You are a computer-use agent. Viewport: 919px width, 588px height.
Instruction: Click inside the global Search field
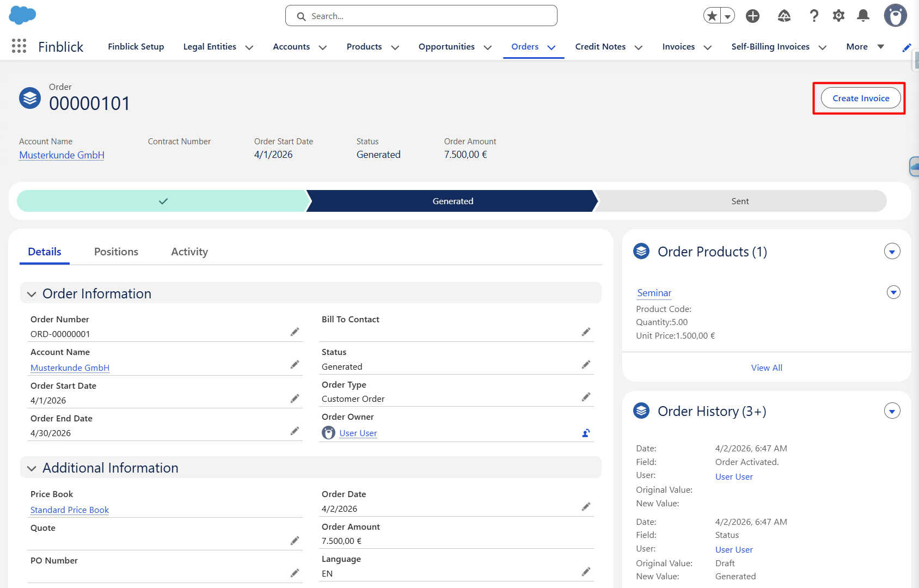click(421, 16)
